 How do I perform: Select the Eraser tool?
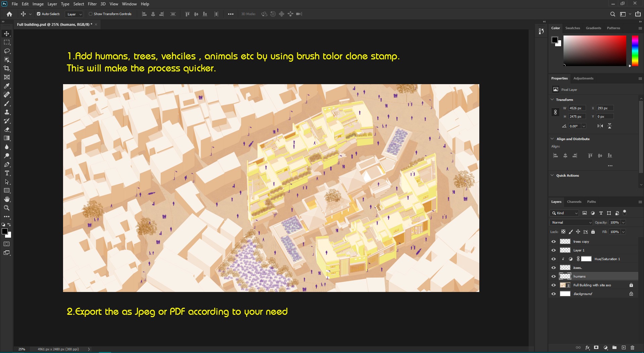pyautogui.click(x=7, y=129)
